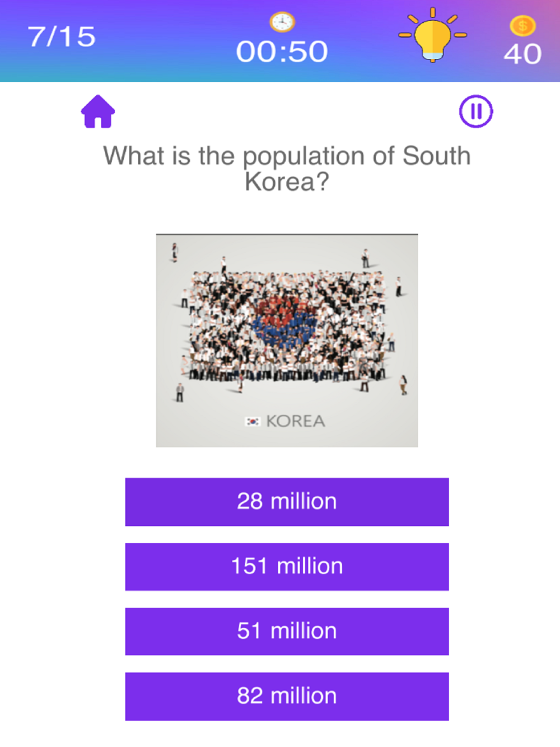The image size is (560, 747).
Task: Click the word "Korea?" in the question
Action: [286, 181]
